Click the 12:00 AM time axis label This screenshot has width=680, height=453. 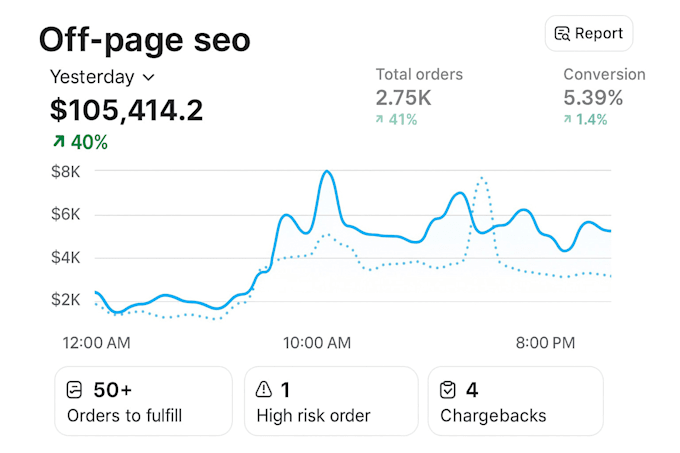click(96, 343)
